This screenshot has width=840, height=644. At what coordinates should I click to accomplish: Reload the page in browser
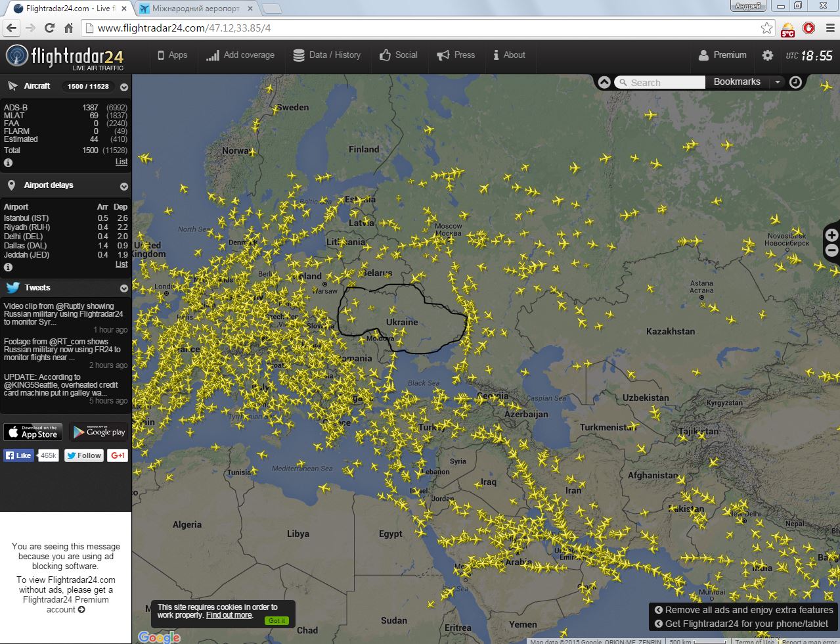point(49,28)
